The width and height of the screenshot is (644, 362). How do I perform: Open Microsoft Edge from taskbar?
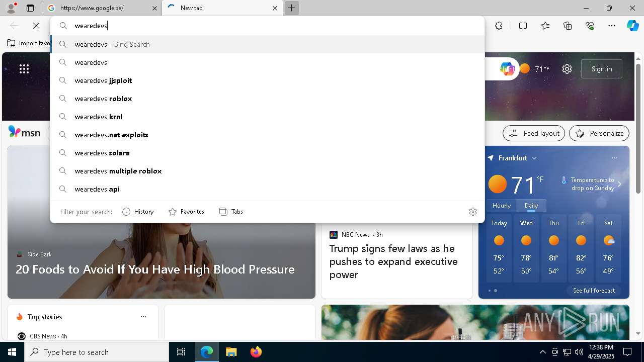click(207, 352)
